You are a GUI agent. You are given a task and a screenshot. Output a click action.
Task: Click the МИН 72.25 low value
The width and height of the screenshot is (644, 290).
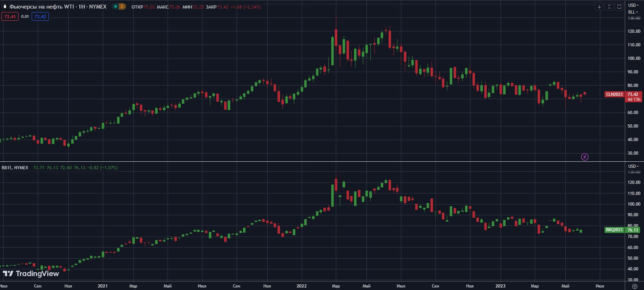click(193, 7)
